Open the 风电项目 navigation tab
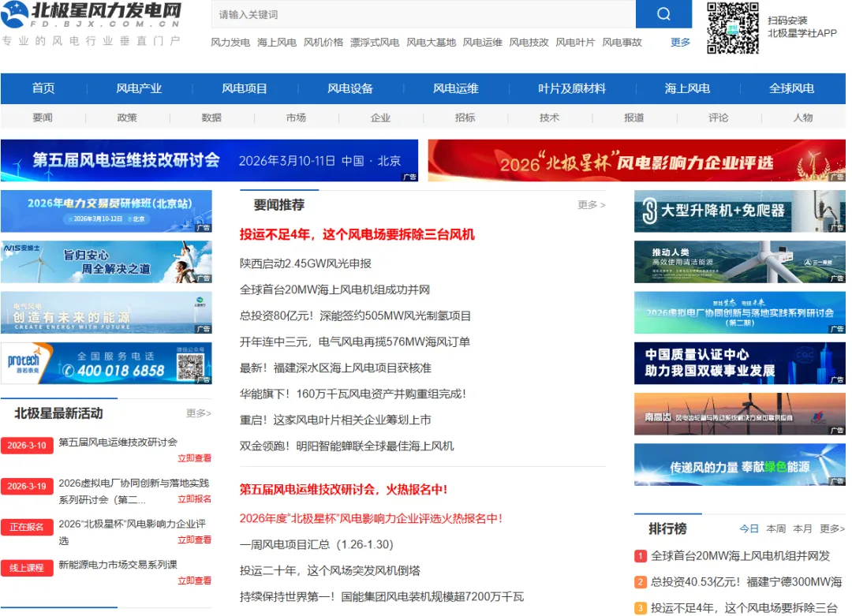 point(244,88)
